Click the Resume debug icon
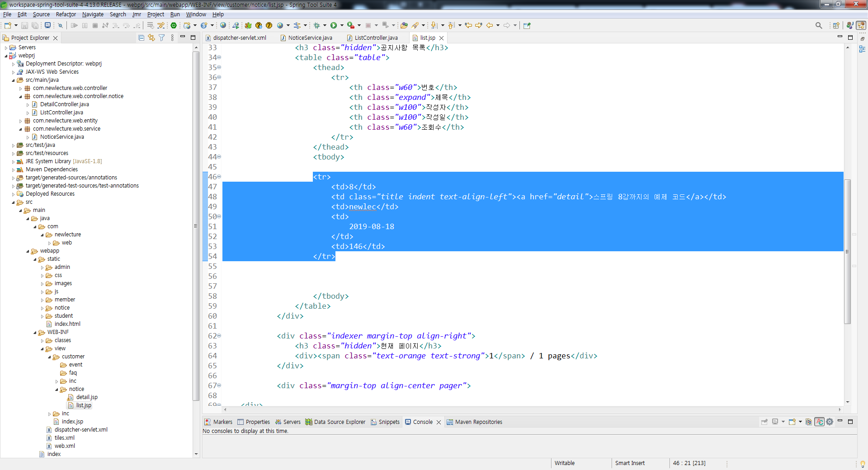Image resolution: width=868 pixels, height=470 pixels. pyautogui.click(x=75, y=25)
